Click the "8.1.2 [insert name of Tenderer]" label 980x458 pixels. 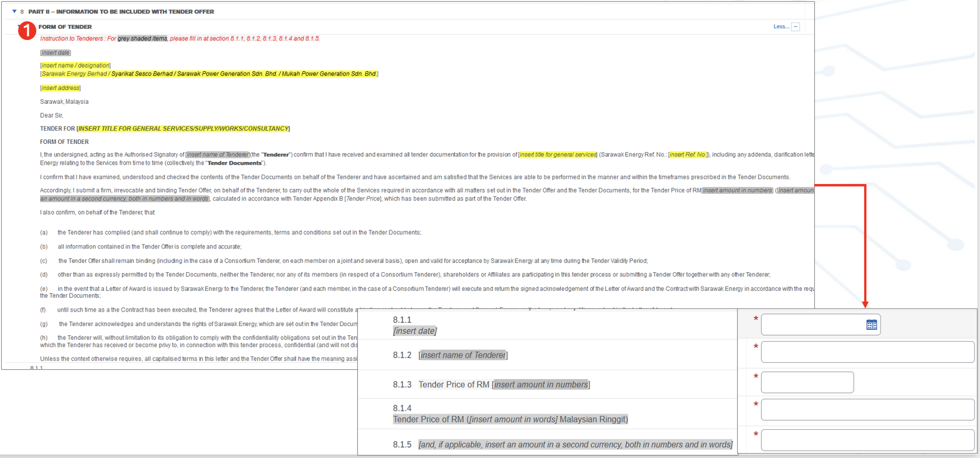(451, 355)
